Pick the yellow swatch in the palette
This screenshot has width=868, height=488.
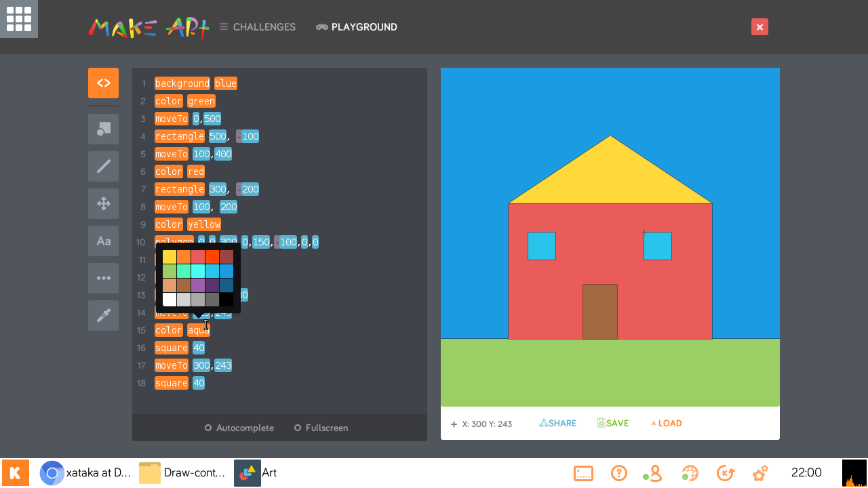170,256
